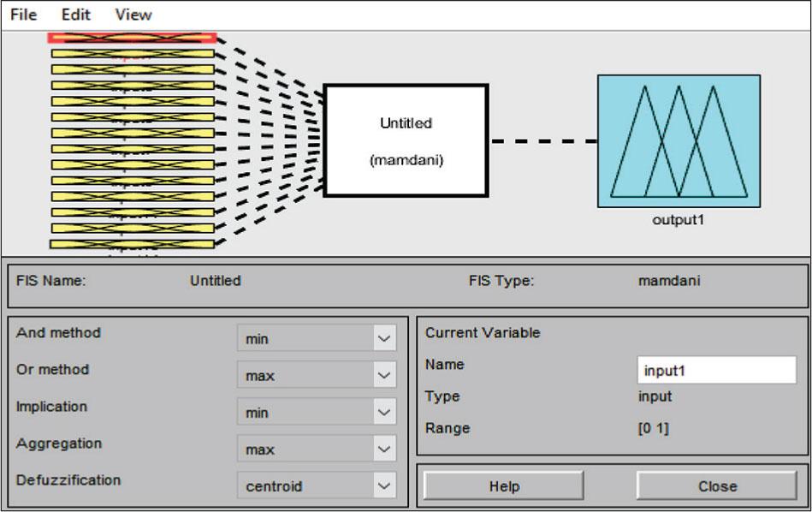Viewport: 812px width, 512px height.
Task: Click the second-to-last yellow input box
Action: tap(132, 228)
